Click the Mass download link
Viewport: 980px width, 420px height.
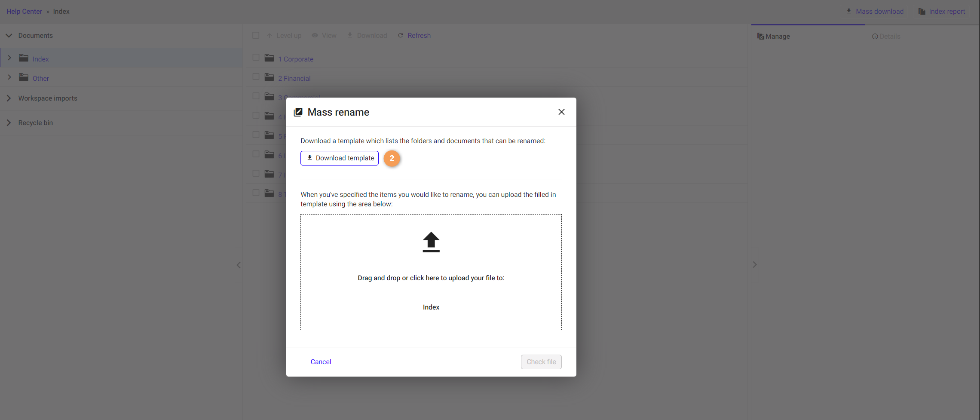pos(879,12)
